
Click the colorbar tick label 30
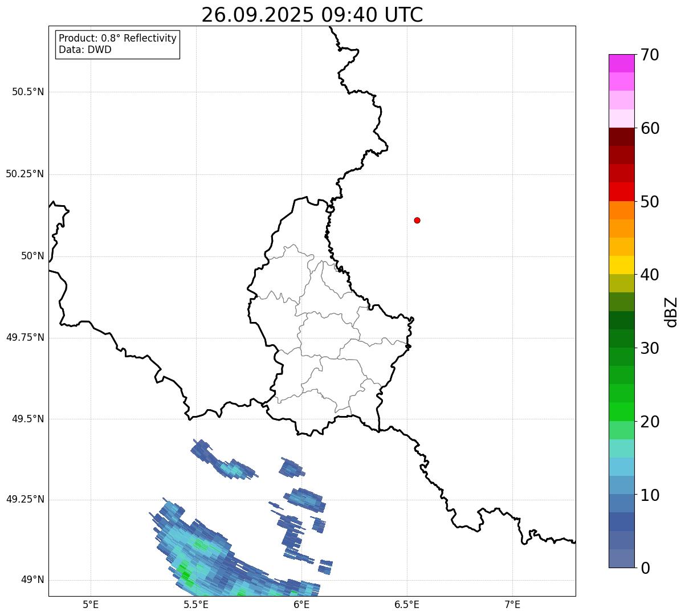pyautogui.click(x=650, y=348)
